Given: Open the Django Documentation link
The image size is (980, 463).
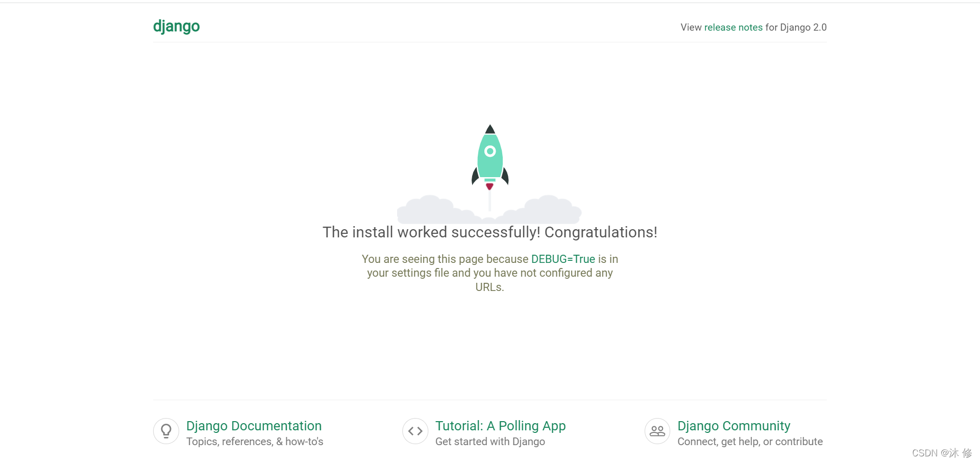Looking at the screenshot, I should click(x=254, y=426).
